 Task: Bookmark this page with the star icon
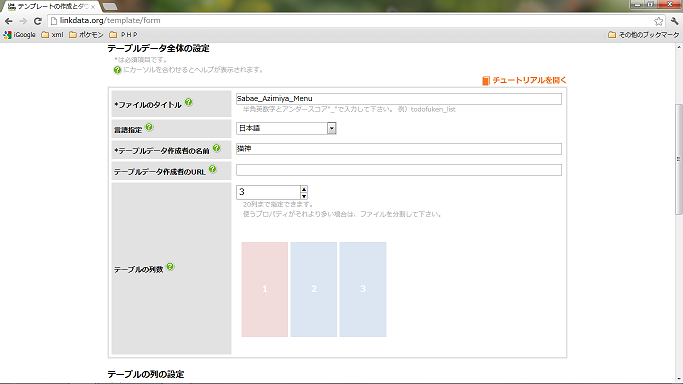tap(658, 20)
